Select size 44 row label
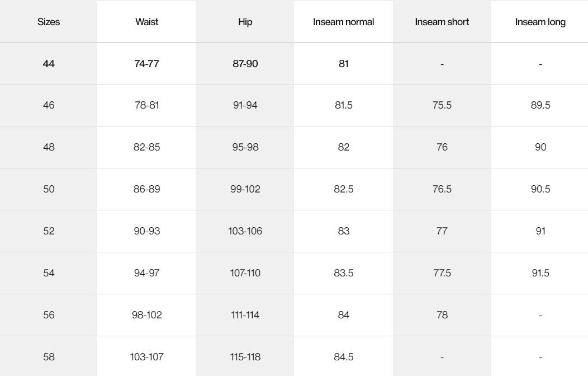588x376 pixels. [49, 64]
